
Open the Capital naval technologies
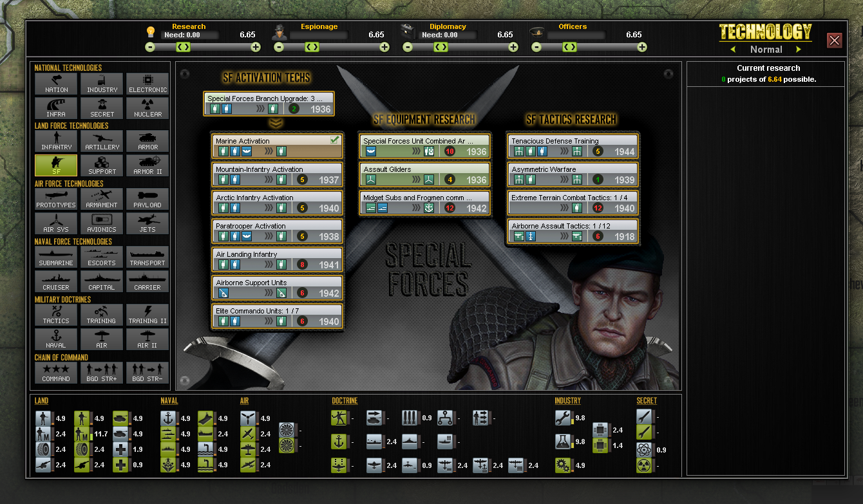tap(102, 281)
